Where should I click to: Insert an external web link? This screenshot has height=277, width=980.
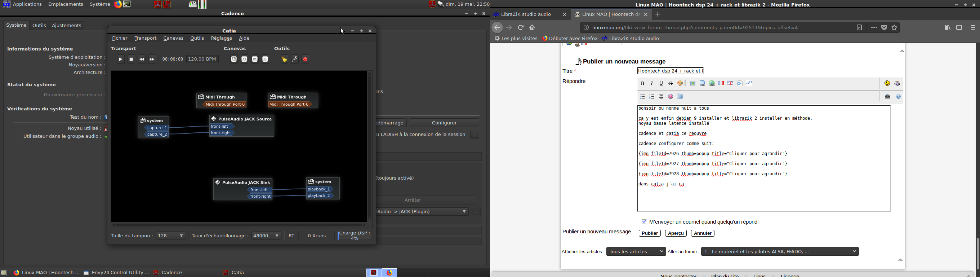tap(712, 83)
